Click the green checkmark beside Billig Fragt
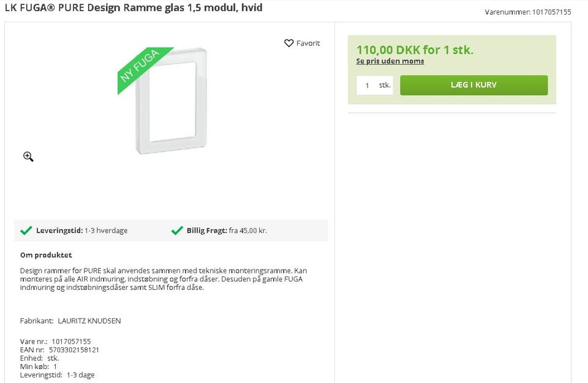Image resolution: width=588 pixels, height=383 pixels. 177,230
